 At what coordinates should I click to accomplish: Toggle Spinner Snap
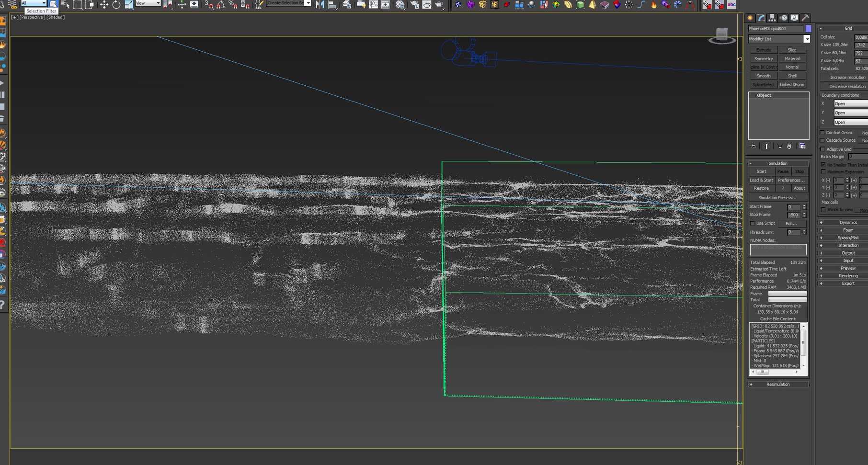[245, 5]
